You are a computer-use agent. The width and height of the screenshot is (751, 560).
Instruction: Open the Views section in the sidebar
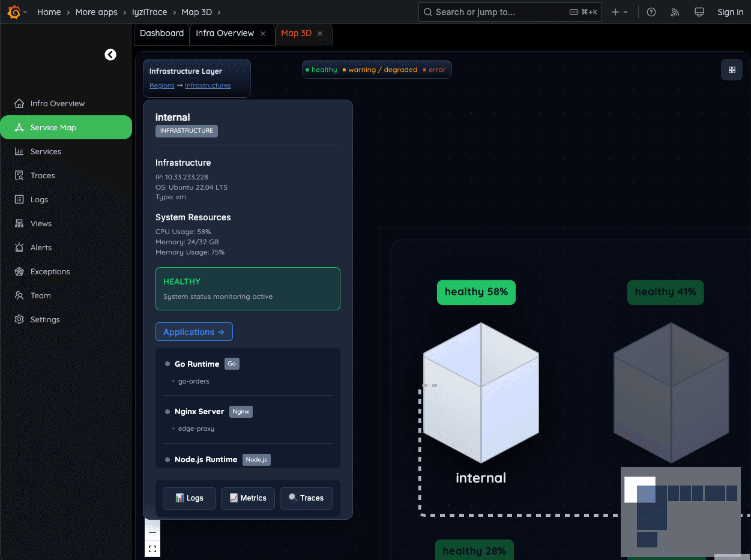coord(41,223)
